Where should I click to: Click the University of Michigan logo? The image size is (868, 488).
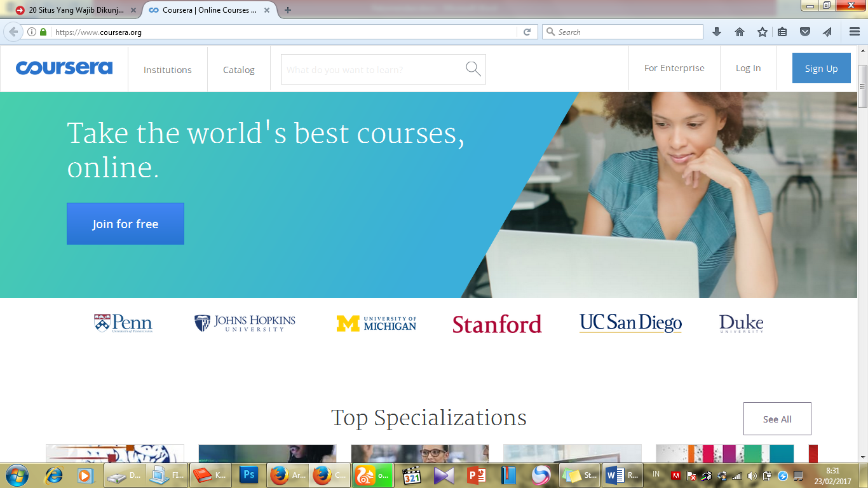coord(376,323)
